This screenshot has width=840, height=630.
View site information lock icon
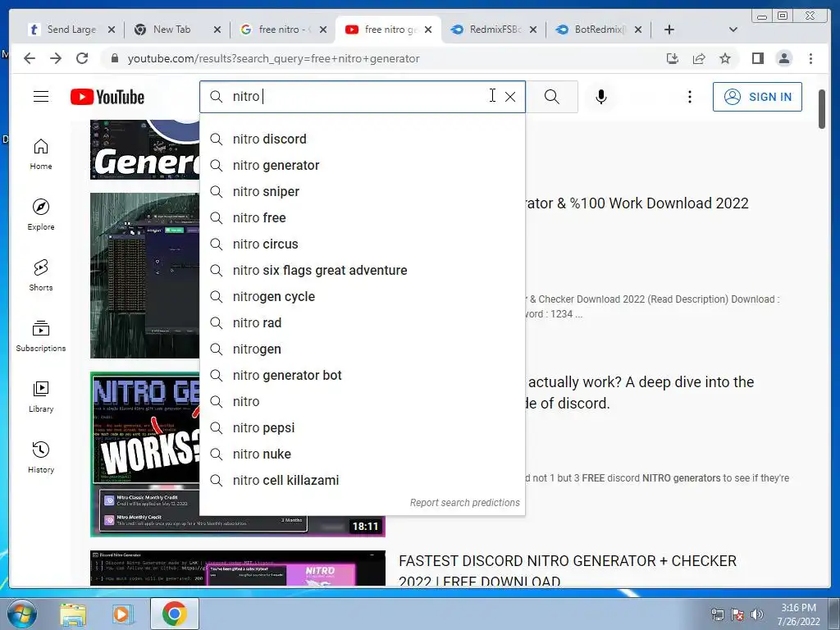click(x=114, y=58)
